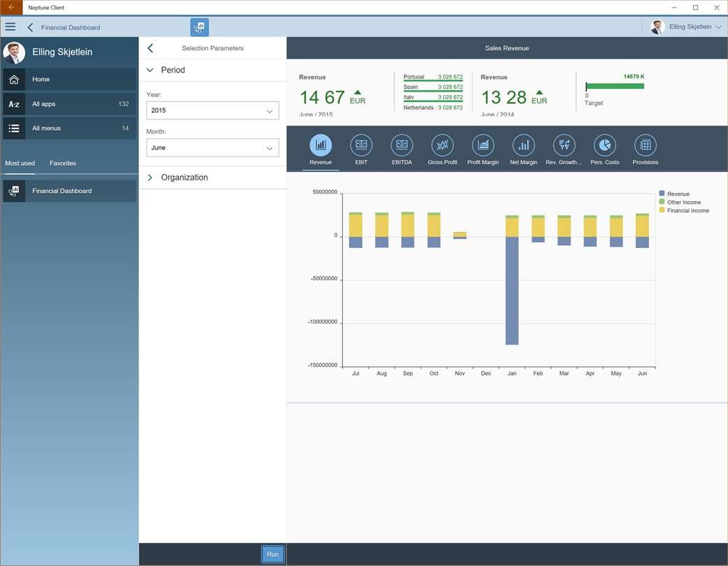728x566 pixels.
Task: Expand the Organization section
Action: 184,177
